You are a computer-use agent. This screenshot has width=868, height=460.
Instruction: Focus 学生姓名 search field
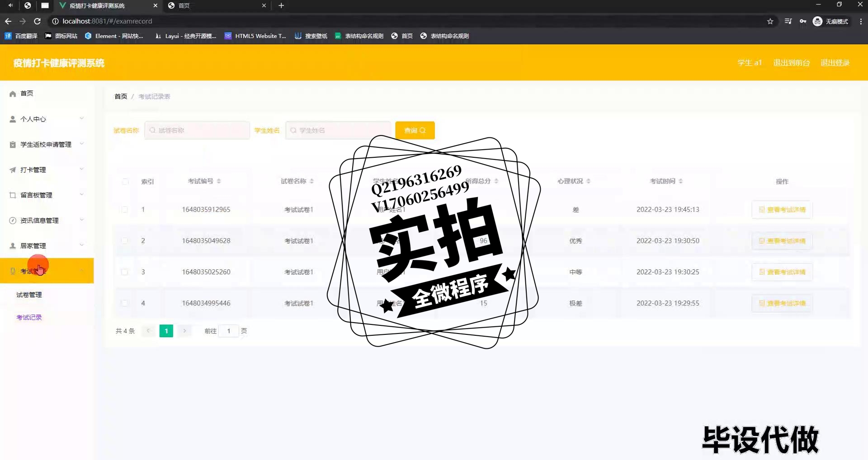(338, 130)
